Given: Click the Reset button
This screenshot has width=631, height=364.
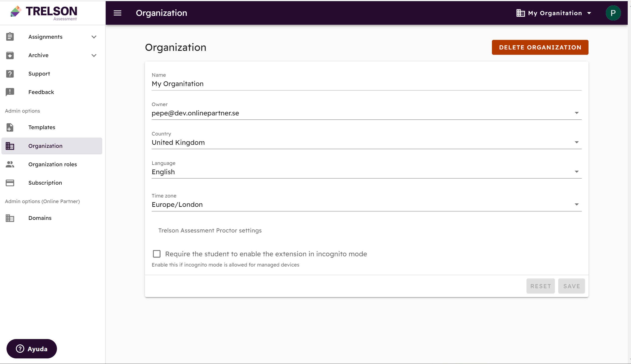Looking at the screenshot, I should coord(540,286).
